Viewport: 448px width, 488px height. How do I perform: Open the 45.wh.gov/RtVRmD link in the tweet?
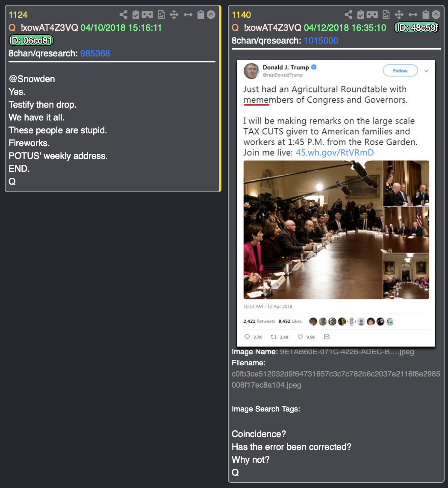coord(334,153)
